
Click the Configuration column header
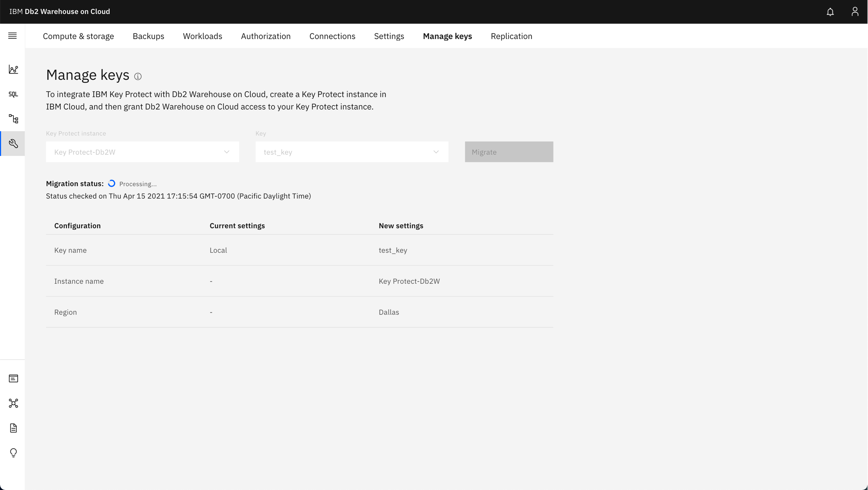[78, 226]
